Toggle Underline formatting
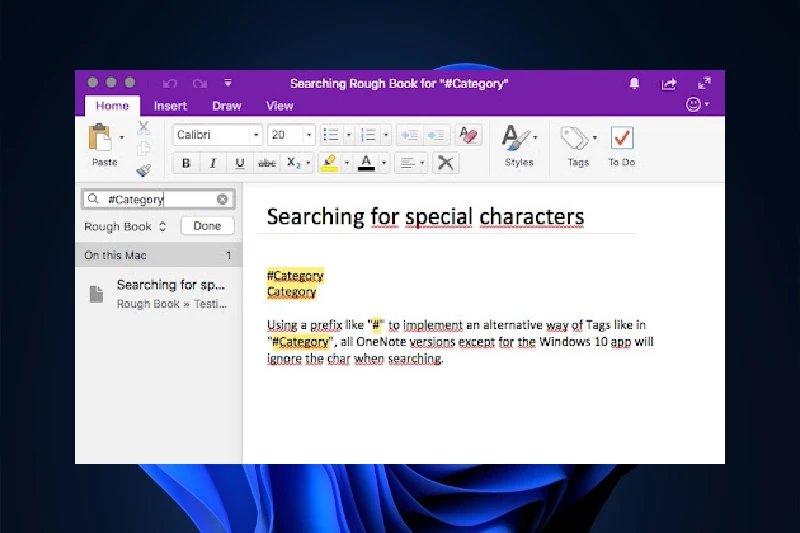This screenshot has height=533, width=800. [x=240, y=163]
